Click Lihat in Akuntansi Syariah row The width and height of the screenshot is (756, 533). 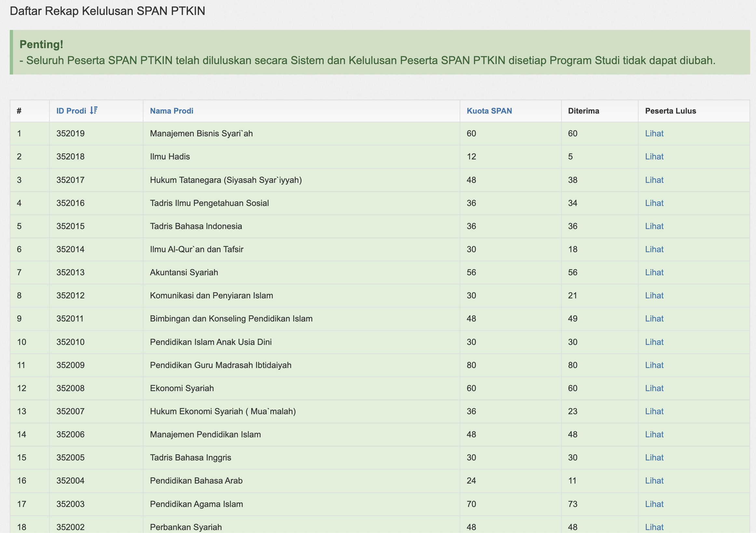point(654,272)
